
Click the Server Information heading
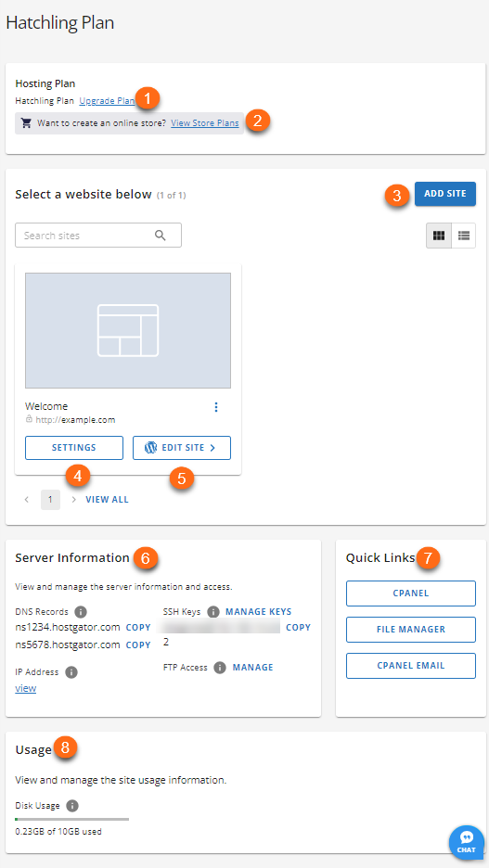72,558
